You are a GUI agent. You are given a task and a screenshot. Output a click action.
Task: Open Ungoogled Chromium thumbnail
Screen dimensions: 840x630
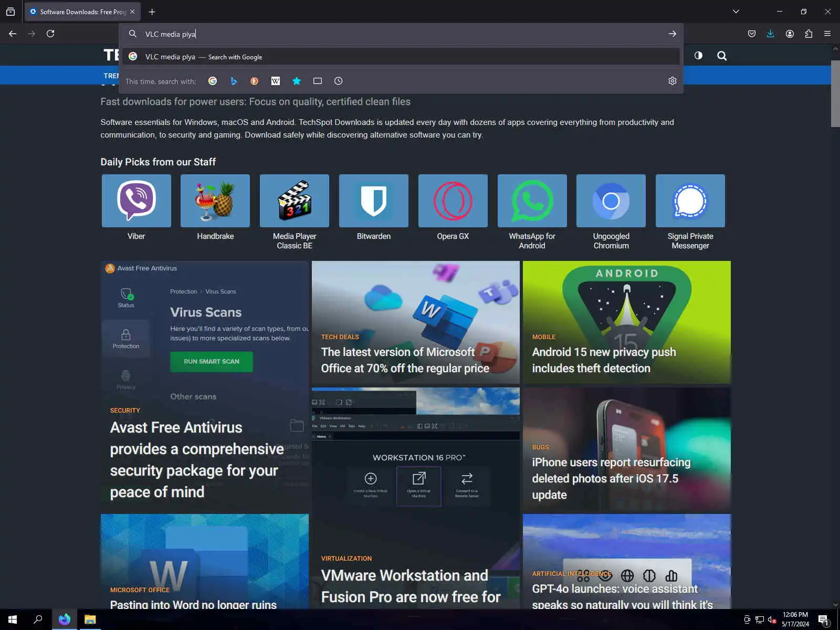611,201
